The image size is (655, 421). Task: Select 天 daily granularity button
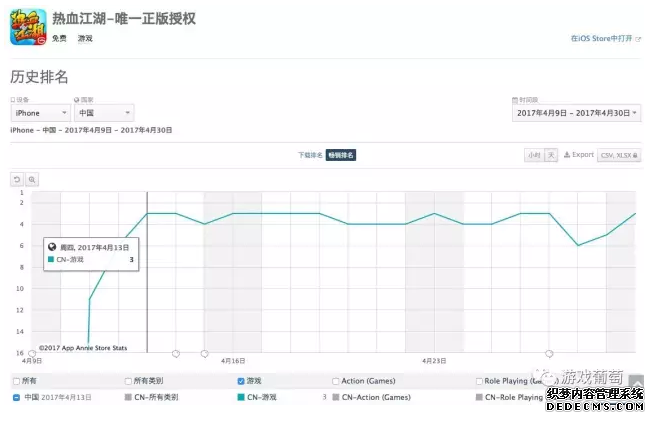click(551, 155)
